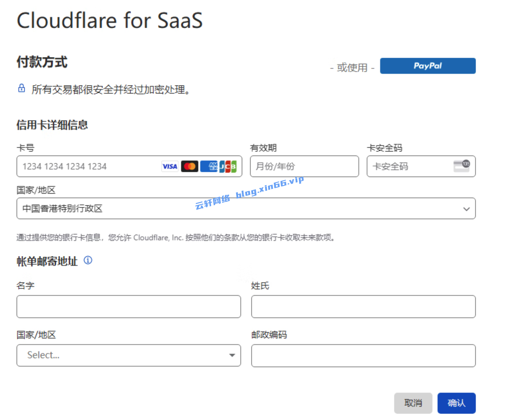Click the Visa card icon
The image size is (505, 420).
point(170,166)
